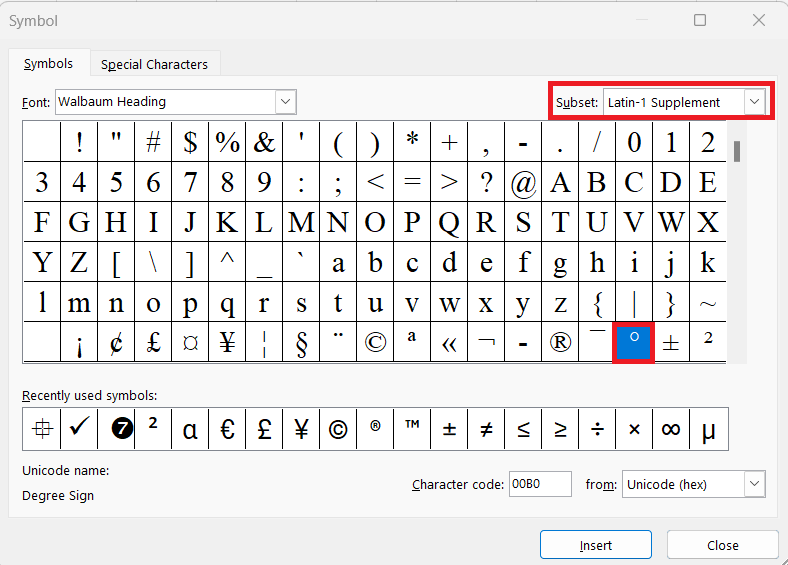Viewport: 788px width, 565px height.
Task: Choose the plus-minus symbol in character grid
Action: tap(671, 342)
